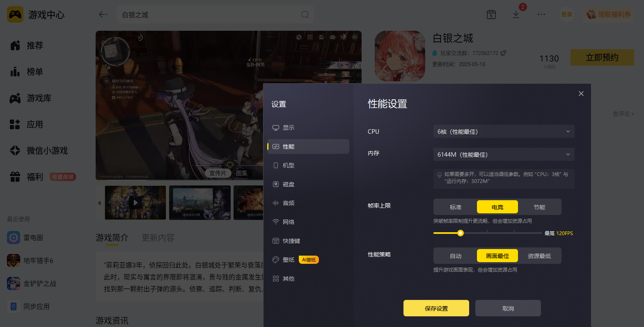Open the Device model settings icon
The width and height of the screenshot is (644, 327).
(276, 165)
